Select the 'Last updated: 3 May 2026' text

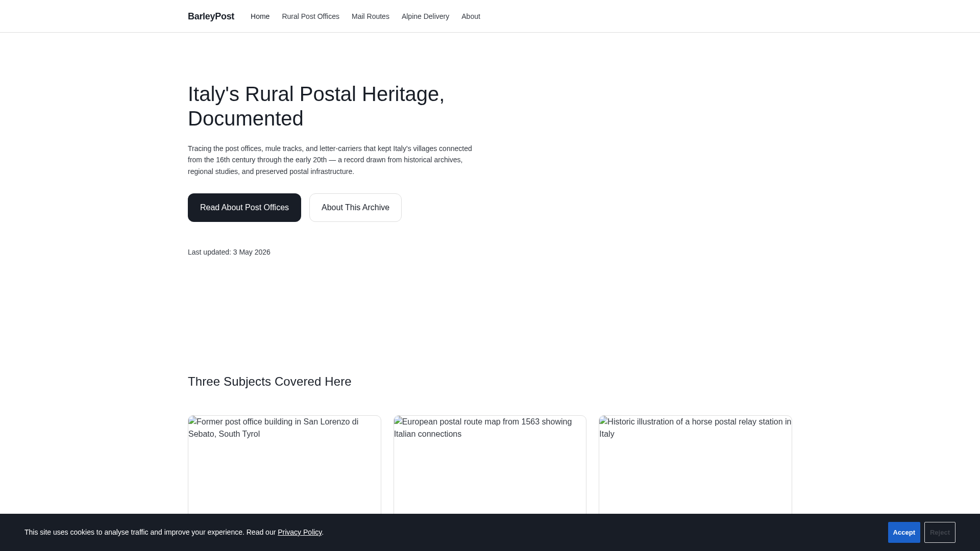point(229,252)
